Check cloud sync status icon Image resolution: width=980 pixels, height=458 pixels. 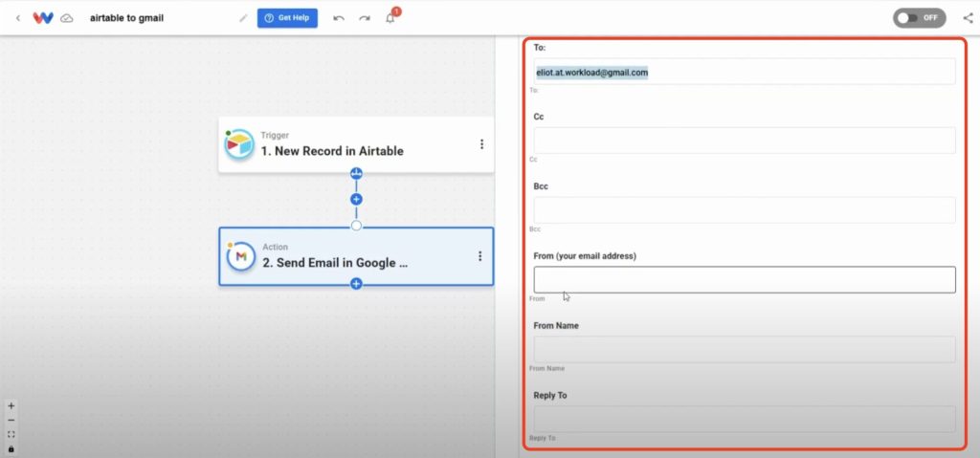(x=66, y=18)
